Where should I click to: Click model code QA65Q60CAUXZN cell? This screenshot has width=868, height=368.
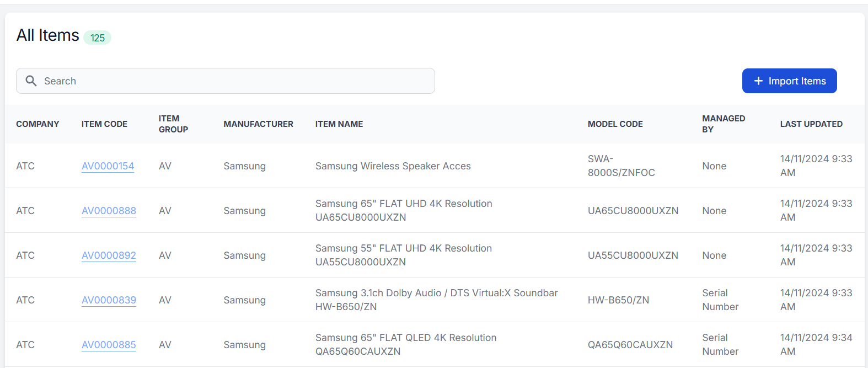630,345
